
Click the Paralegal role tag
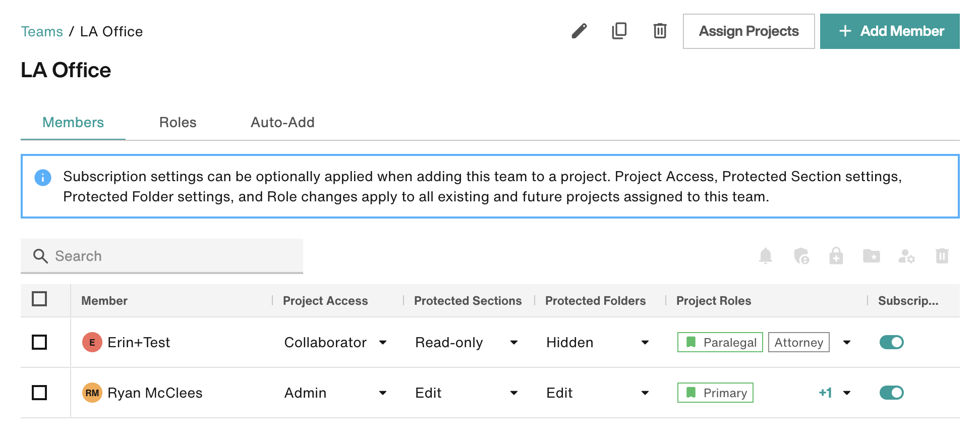click(x=720, y=342)
